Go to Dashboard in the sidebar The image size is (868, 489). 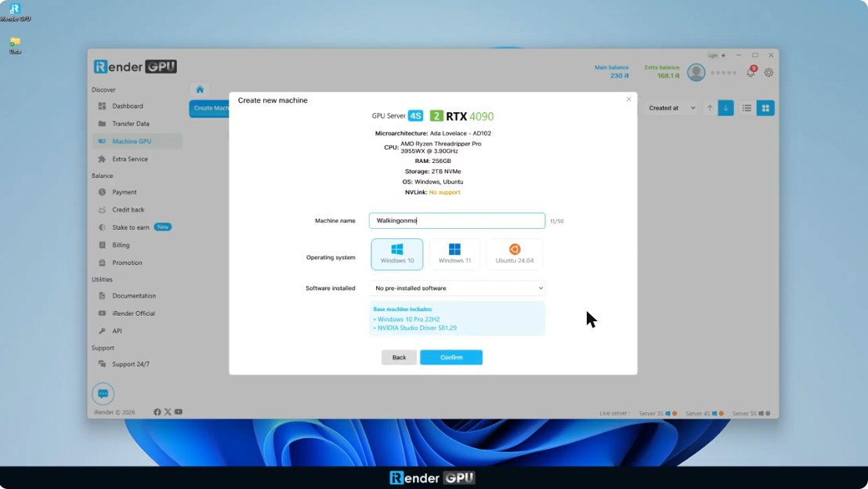click(x=137, y=106)
